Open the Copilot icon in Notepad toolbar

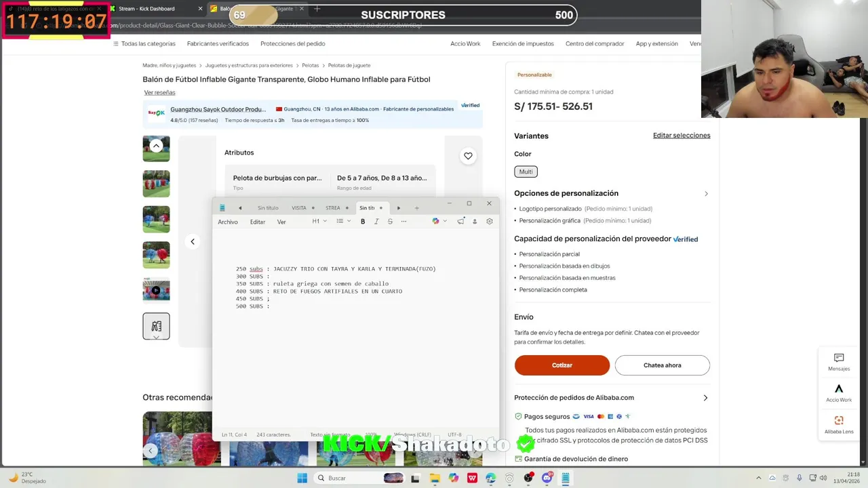point(435,222)
